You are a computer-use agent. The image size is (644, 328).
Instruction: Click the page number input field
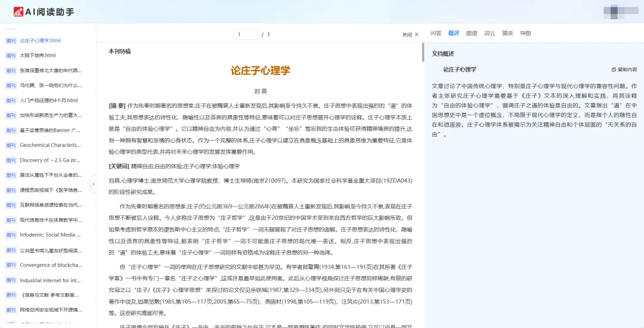point(246,35)
